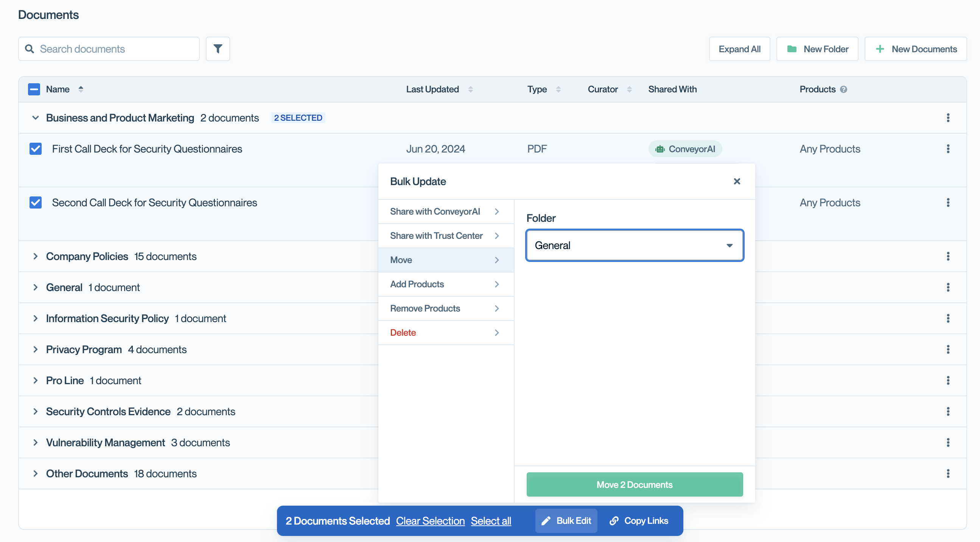Open kebab menu for First Call Deck row
The image size is (980, 542).
click(x=948, y=149)
